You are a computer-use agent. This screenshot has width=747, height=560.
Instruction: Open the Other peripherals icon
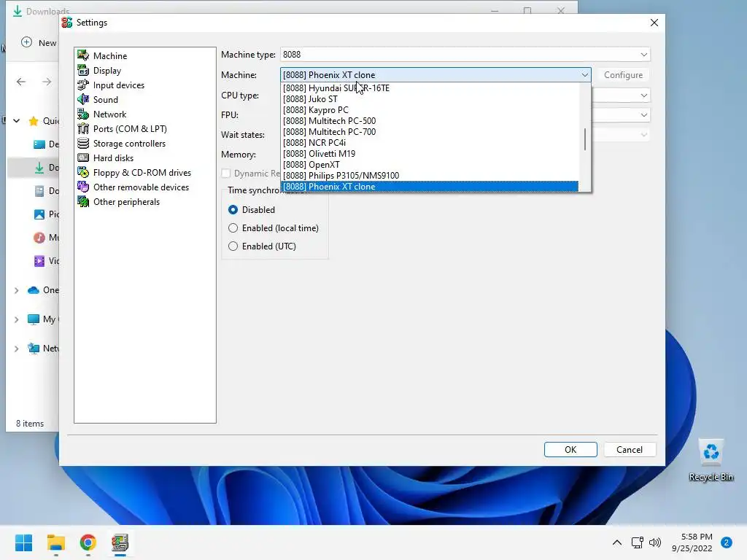point(83,202)
